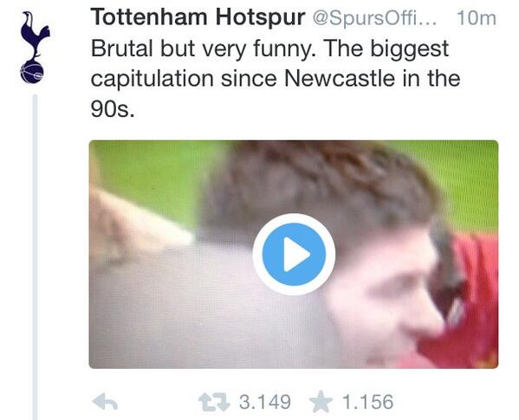This screenshot has width=519, height=420.
Task: Open the Tottenham Hotspur profile name
Action: (198, 17)
